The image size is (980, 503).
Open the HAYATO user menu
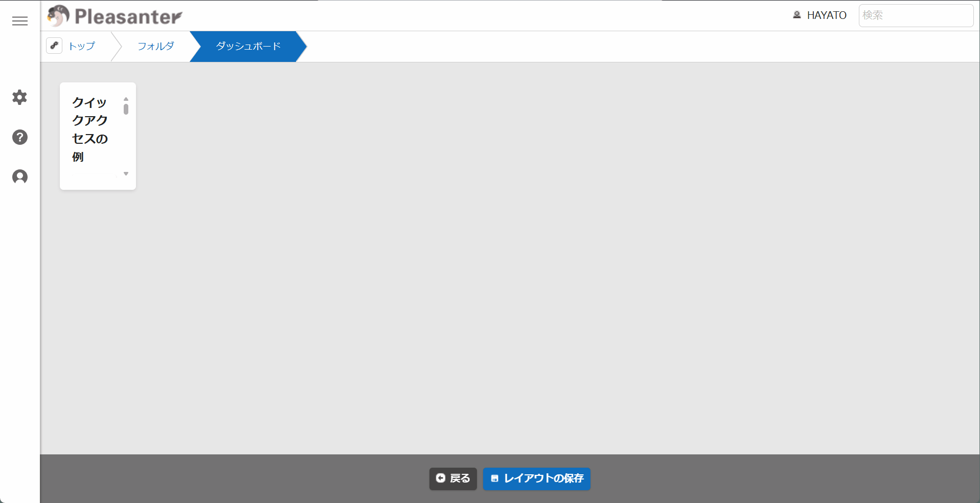click(x=827, y=15)
